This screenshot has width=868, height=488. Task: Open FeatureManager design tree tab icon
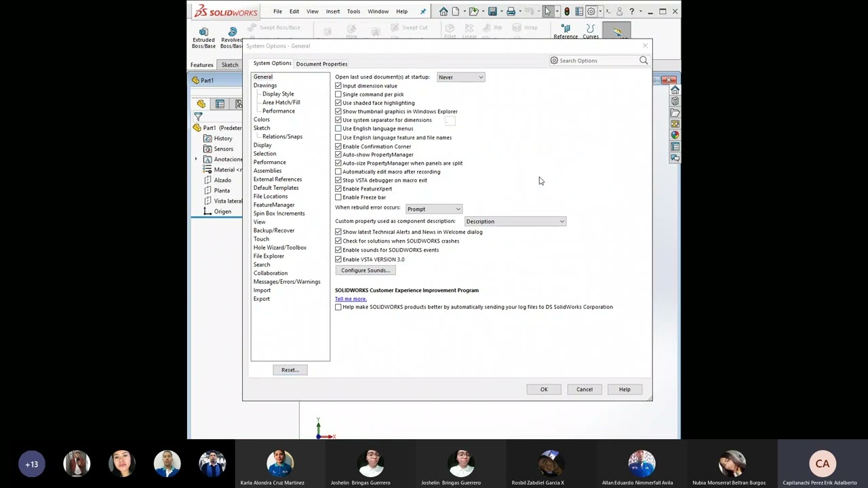pos(201,104)
